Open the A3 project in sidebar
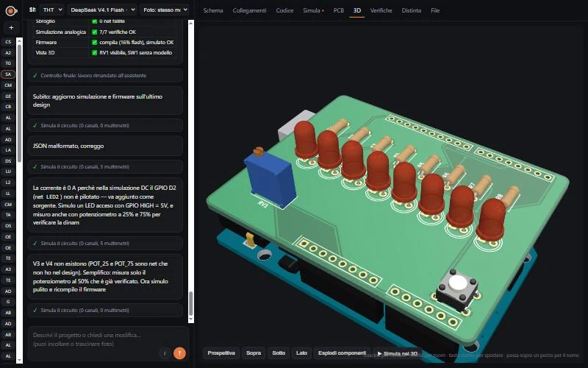The image size is (588, 368). tap(8, 269)
